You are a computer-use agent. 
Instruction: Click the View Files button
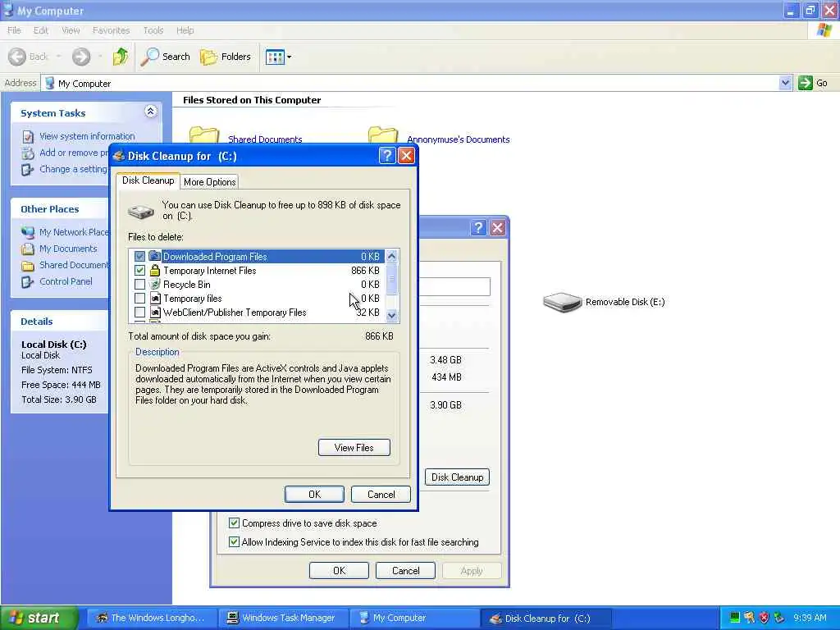[x=354, y=447]
